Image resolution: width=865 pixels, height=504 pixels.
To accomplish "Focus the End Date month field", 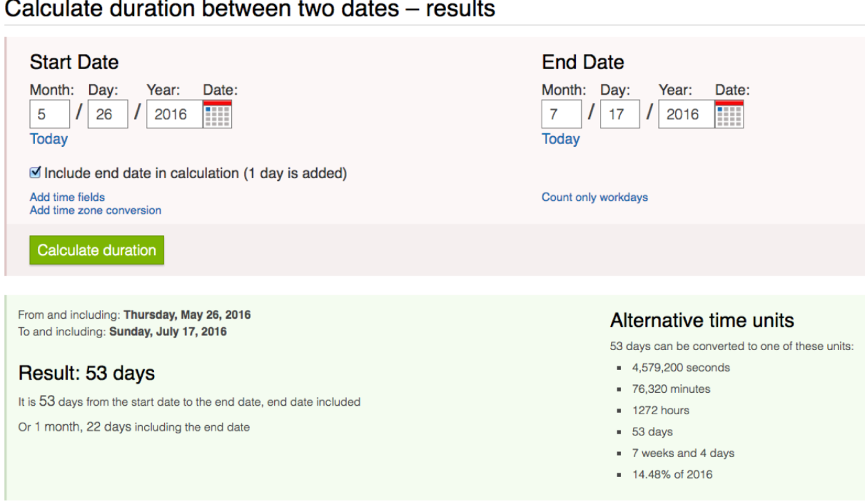I will (x=561, y=114).
